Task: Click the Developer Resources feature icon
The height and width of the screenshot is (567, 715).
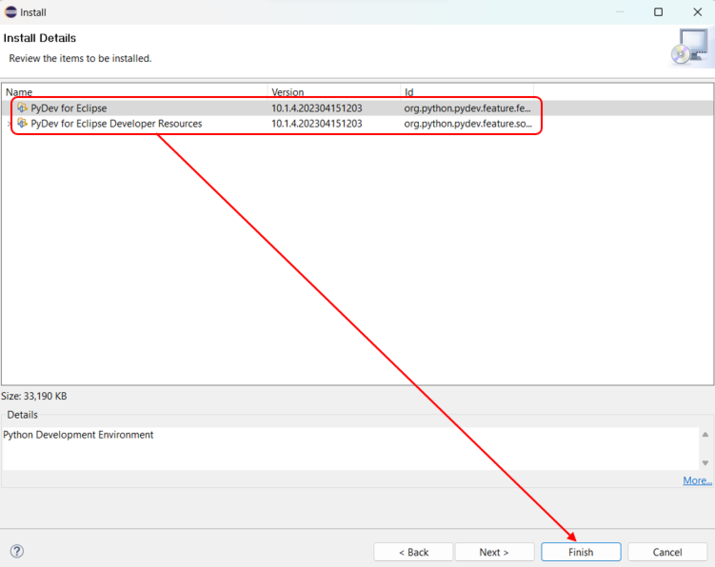Action: 22,123
